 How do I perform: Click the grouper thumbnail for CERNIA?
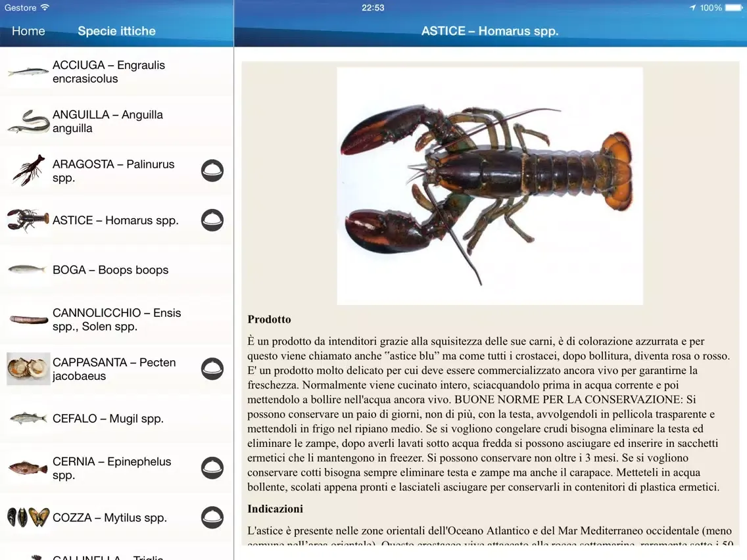[x=28, y=467]
